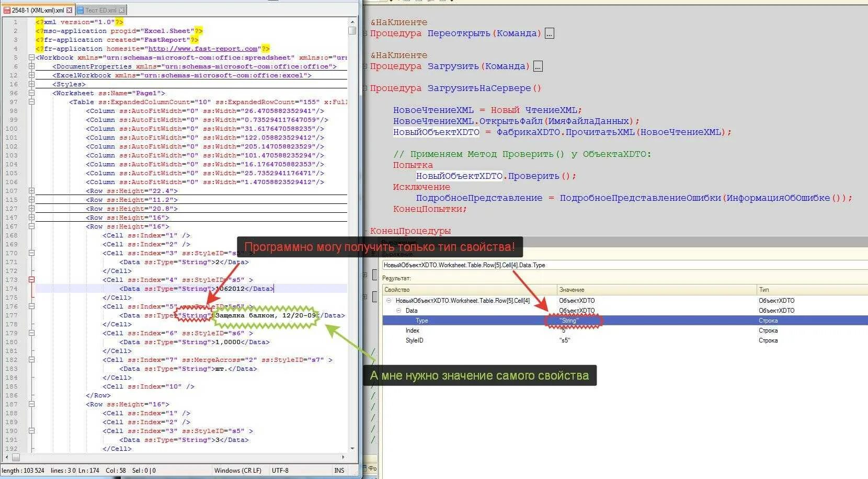This screenshot has width=868, height=479.
Task: Expand the folded Row at line 147
Action: (31, 218)
